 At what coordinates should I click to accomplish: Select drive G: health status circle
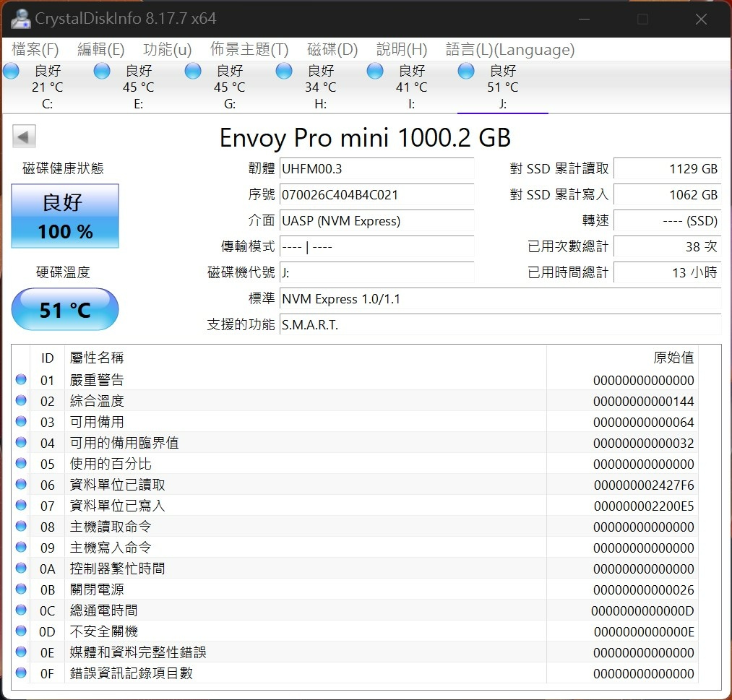(x=193, y=72)
